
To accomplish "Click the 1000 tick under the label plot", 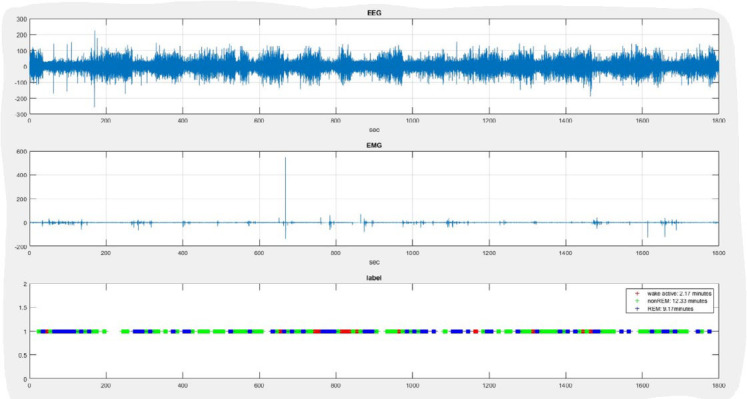I will coord(413,386).
